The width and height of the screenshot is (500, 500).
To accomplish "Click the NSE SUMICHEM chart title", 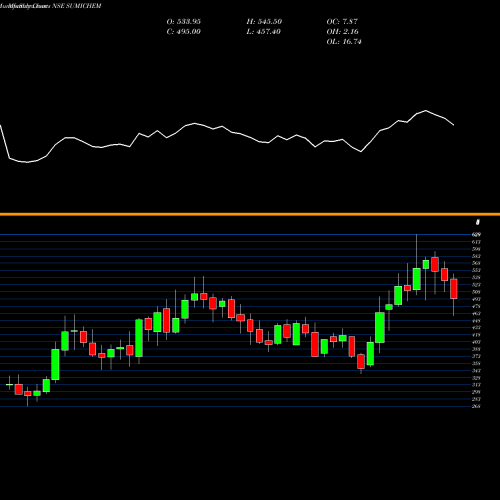I will (77, 6).
